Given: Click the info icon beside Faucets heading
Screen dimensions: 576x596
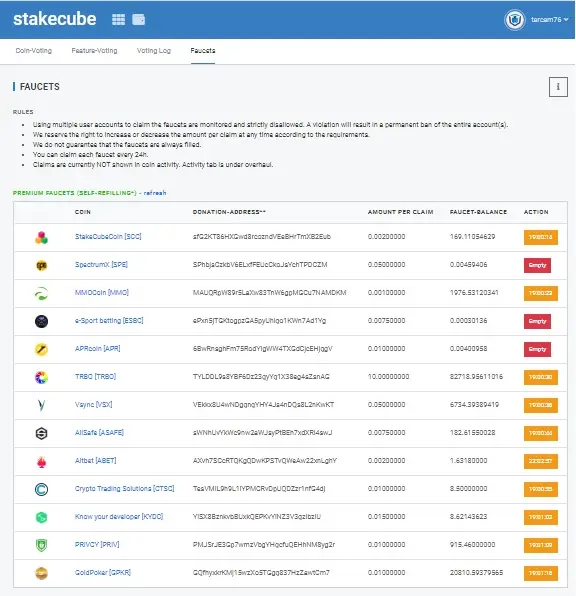Looking at the screenshot, I should point(558,87).
